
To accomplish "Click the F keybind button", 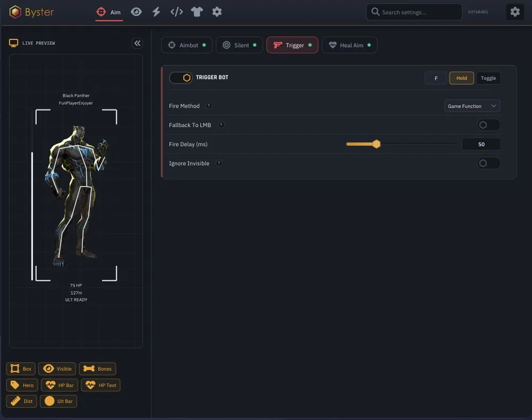I will [x=436, y=78].
